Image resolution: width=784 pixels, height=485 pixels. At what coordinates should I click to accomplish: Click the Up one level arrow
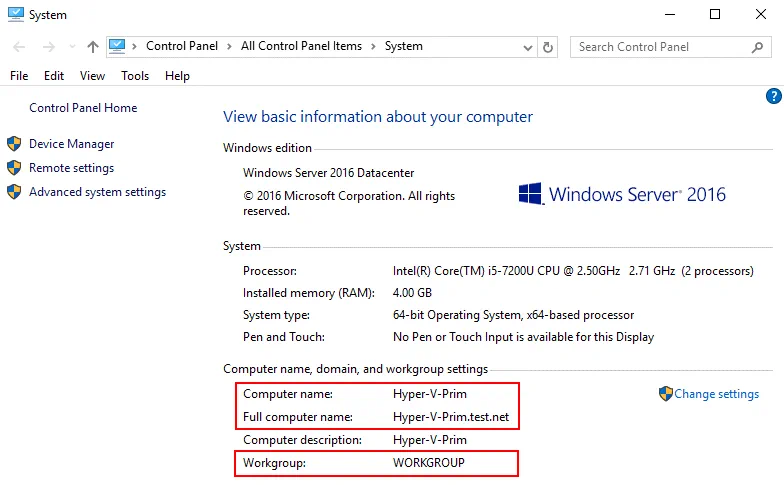pyautogui.click(x=93, y=47)
